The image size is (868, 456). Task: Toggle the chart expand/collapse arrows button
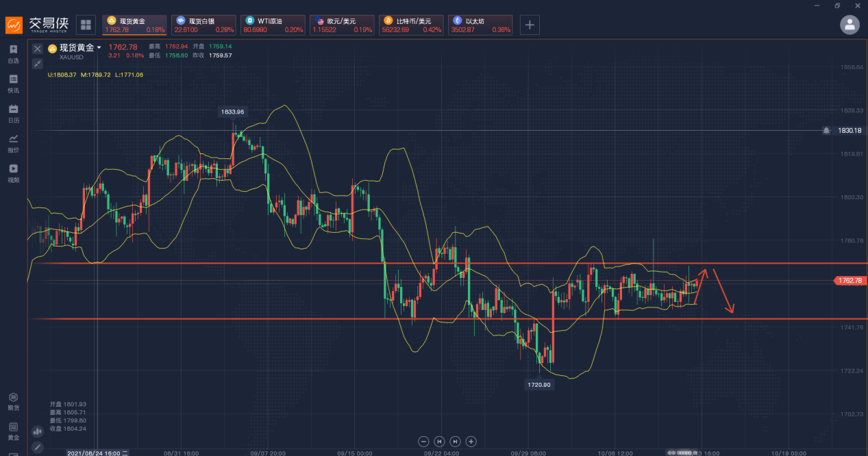click(x=38, y=64)
